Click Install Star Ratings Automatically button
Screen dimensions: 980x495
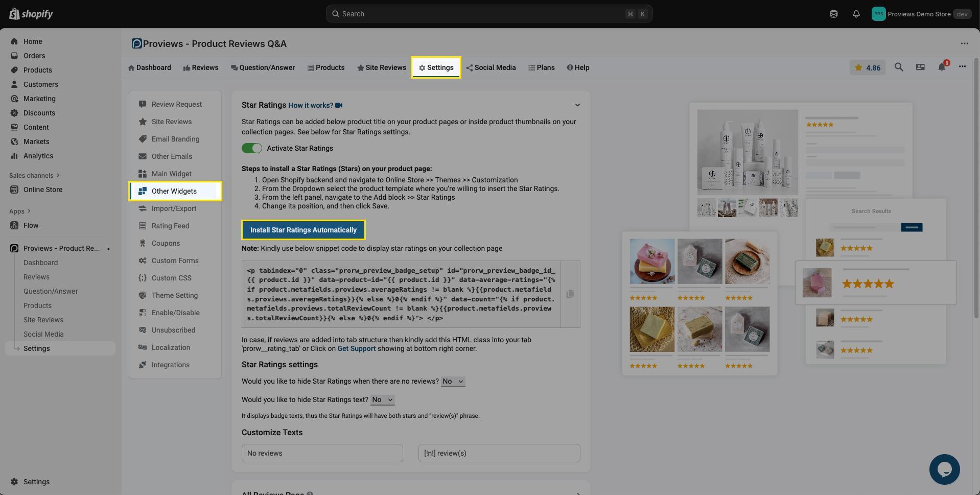pos(303,230)
